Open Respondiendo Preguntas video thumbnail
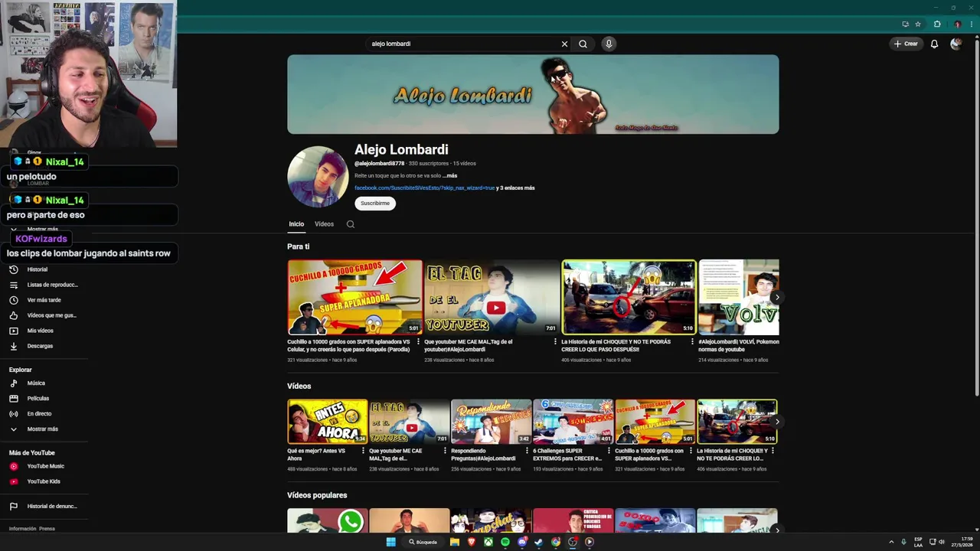 [491, 422]
